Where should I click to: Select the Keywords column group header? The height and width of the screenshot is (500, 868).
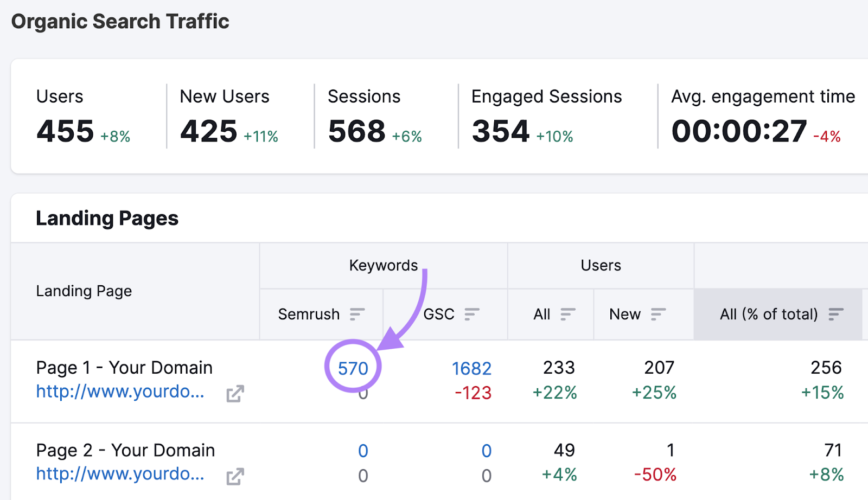pyautogui.click(x=384, y=265)
